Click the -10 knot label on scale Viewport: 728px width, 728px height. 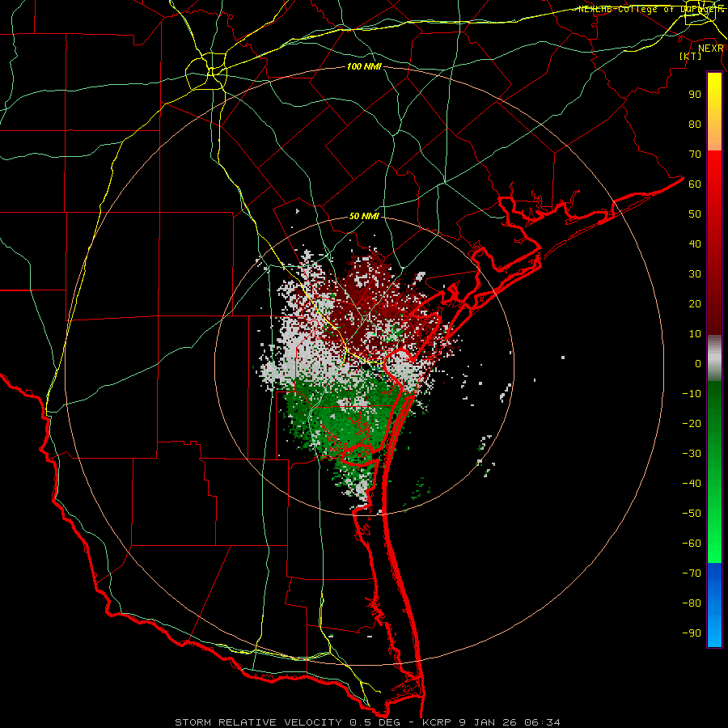[692, 394]
